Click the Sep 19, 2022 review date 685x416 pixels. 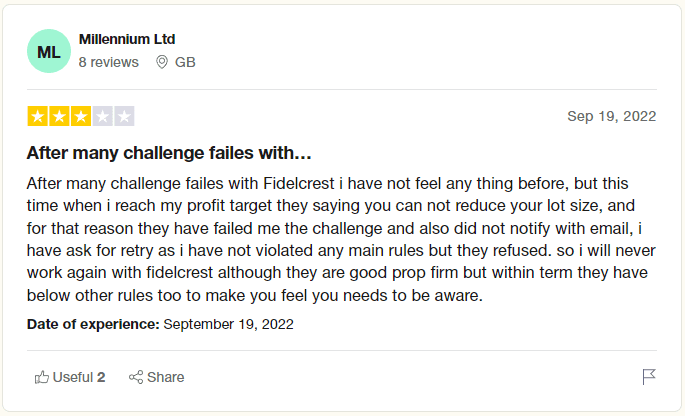point(611,116)
